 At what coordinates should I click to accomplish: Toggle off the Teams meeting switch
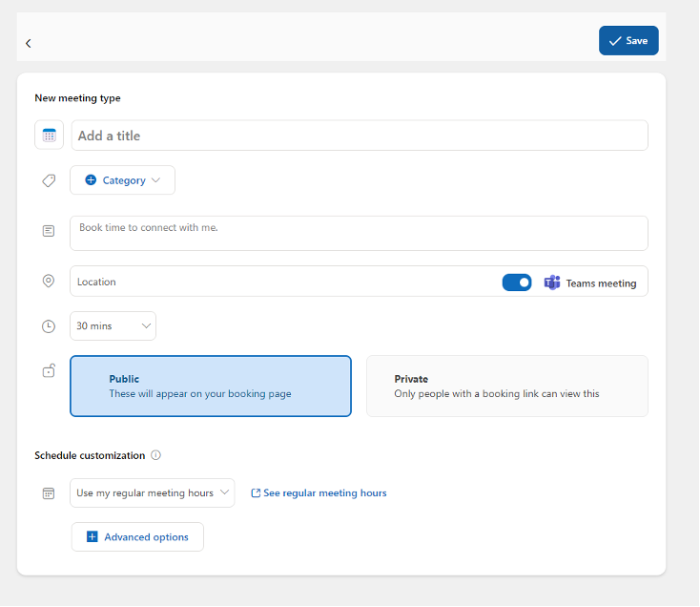517,283
